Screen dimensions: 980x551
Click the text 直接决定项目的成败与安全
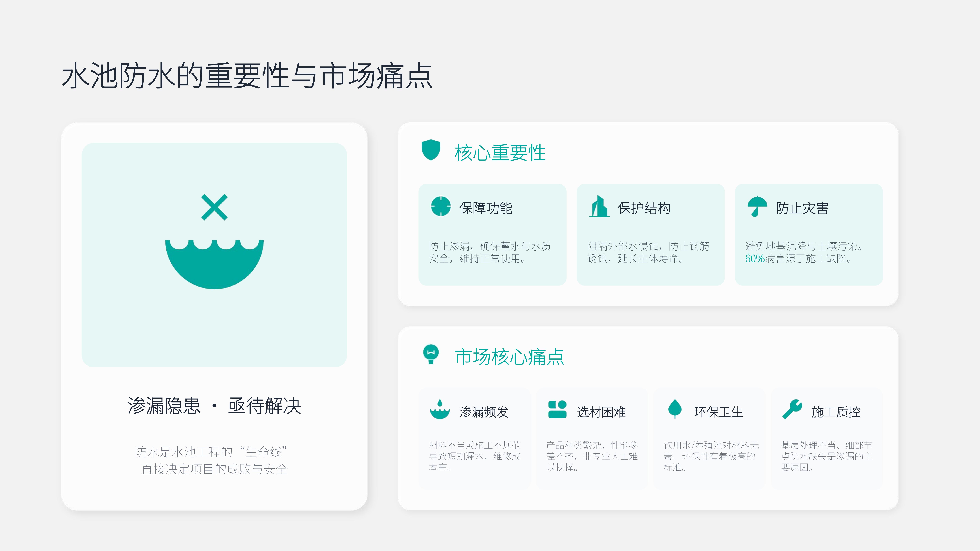[214, 469]
